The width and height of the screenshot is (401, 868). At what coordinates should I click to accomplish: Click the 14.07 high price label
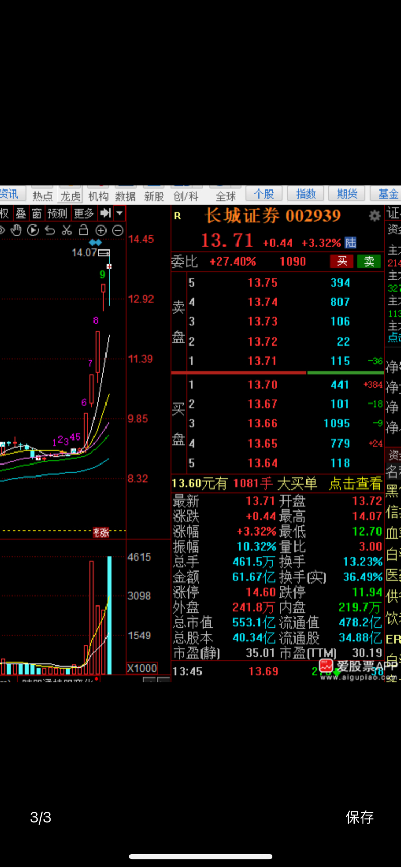click(84, 253)
